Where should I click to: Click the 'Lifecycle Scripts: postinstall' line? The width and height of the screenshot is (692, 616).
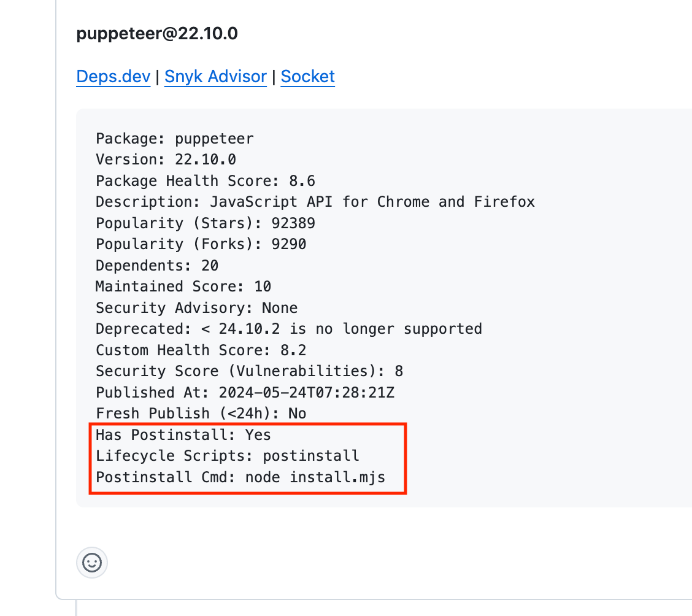[227, 456]
